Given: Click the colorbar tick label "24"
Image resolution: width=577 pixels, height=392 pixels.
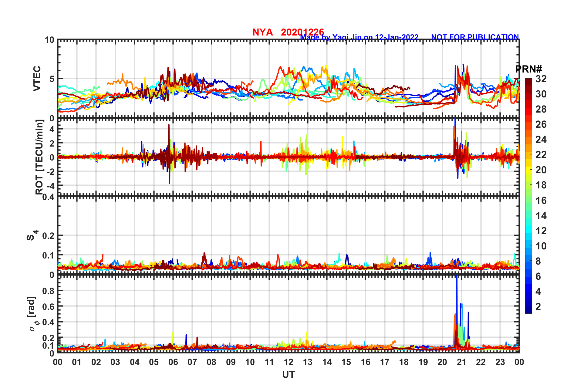Looking at the screenshot, I should 541,140.
